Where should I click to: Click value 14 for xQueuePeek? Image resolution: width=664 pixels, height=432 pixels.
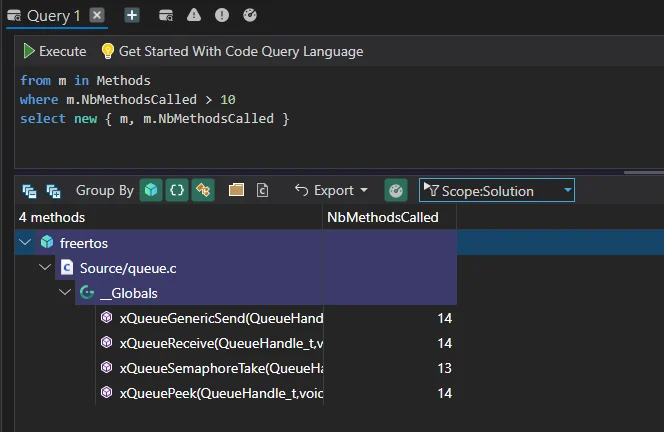click(x=445, y=393)
